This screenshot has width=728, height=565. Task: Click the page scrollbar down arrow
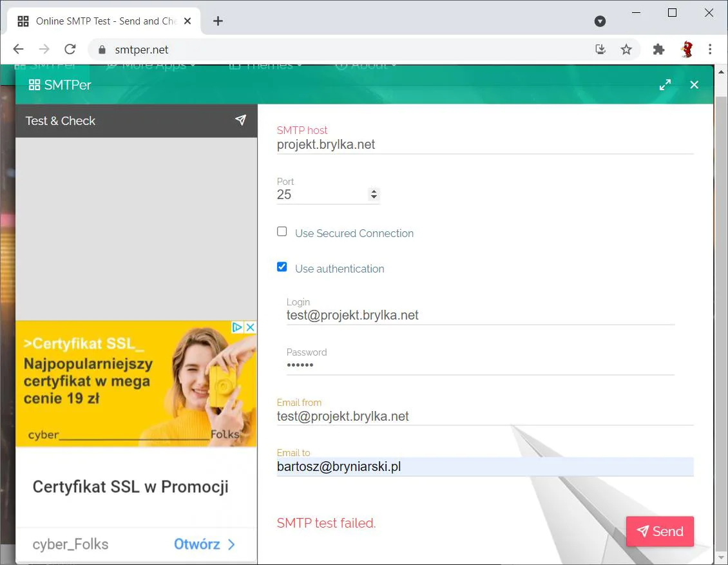click(721, 557)
